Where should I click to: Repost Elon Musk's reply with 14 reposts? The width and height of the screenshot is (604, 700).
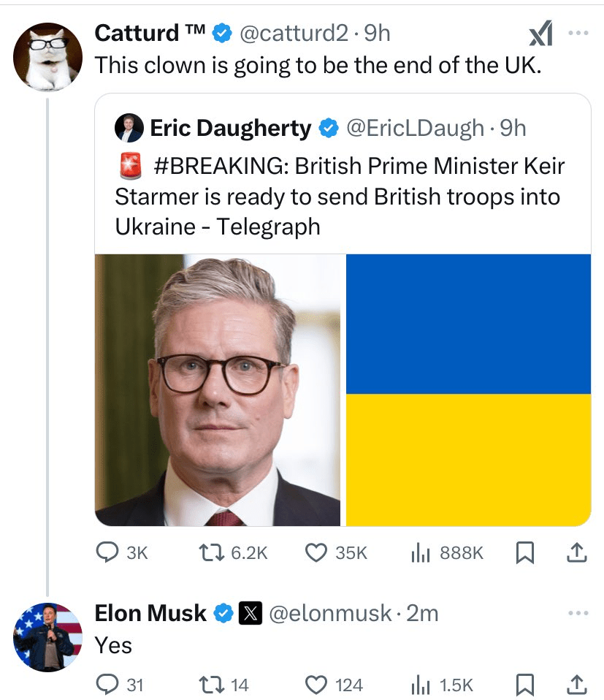pyautogui.click(x=214, y=685)
